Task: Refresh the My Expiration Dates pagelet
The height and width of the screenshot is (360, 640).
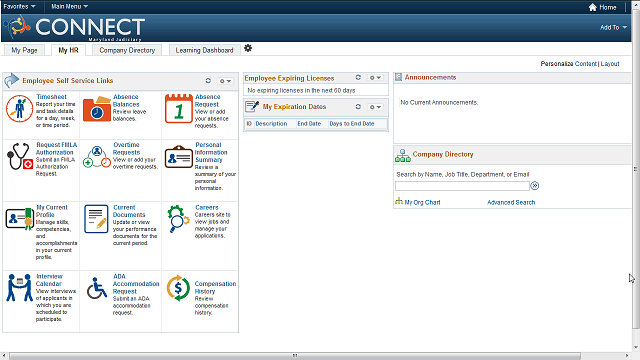Action: 358,107
